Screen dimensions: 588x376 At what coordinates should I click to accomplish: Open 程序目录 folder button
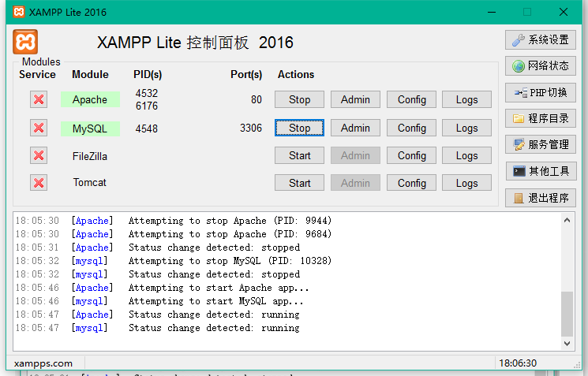click(x=541, y=119)
